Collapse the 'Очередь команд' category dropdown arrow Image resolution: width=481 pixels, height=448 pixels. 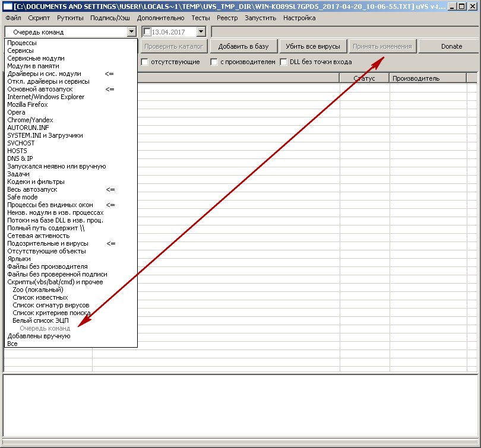[131, 31]
